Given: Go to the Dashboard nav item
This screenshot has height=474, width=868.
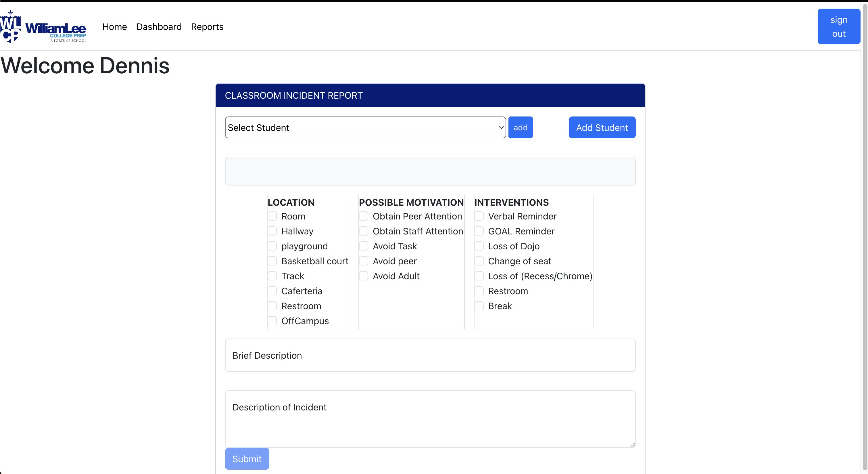Looking at the screenshot, I should [x=159, y=27].
